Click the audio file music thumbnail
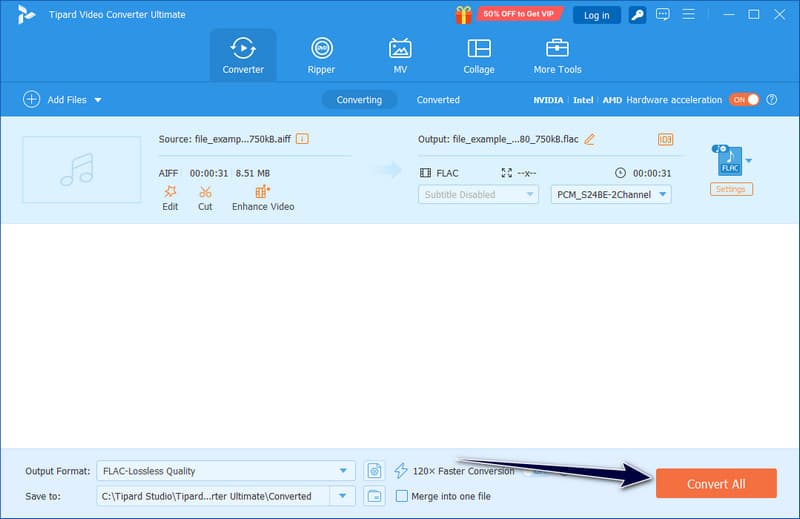 point(82,169)
